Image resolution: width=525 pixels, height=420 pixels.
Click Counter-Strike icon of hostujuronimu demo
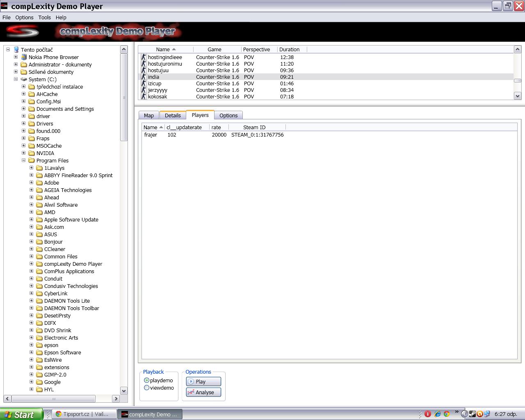(x=144, y=64)
